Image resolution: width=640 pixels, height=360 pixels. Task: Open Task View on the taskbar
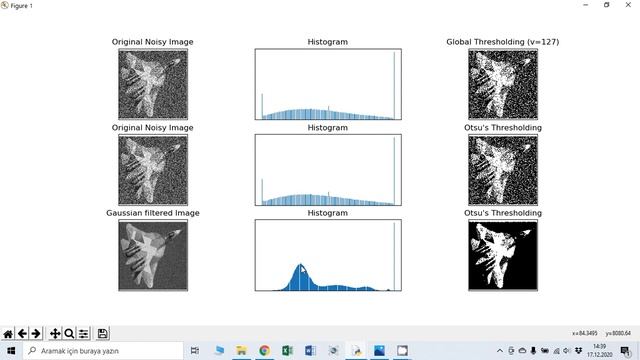pyautogui.click(x=195, y=351)
